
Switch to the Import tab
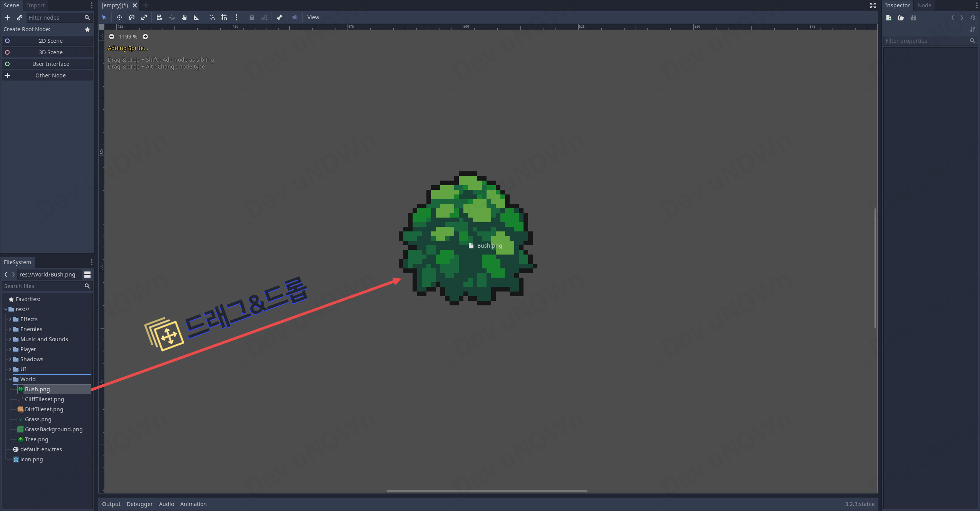(35, 5)
